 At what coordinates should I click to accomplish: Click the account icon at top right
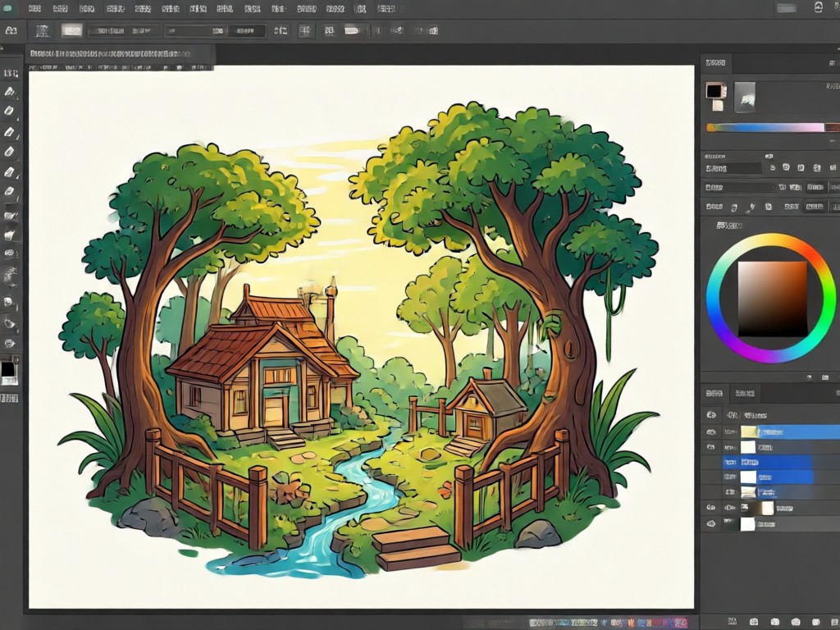(819, 7)
